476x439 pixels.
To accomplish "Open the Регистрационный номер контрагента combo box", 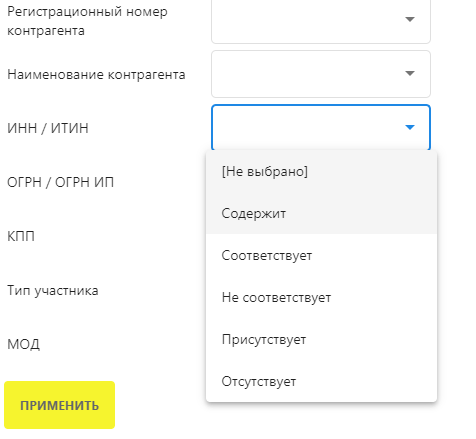I will (321, 20).
